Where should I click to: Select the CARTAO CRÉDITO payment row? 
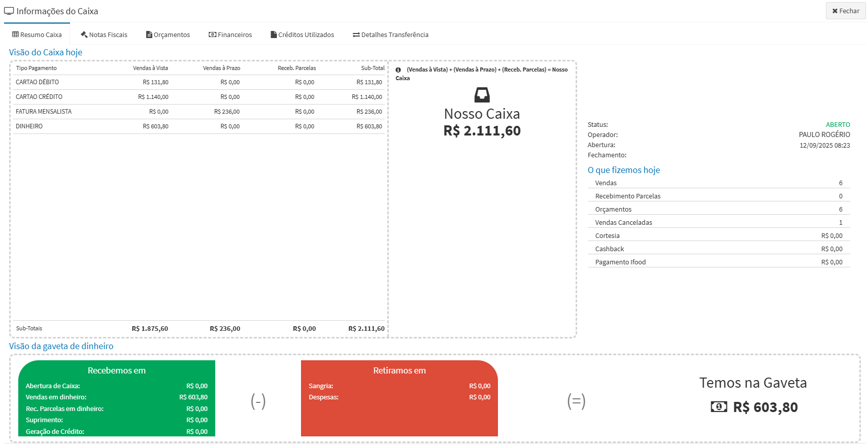click(x=199, y=97)
